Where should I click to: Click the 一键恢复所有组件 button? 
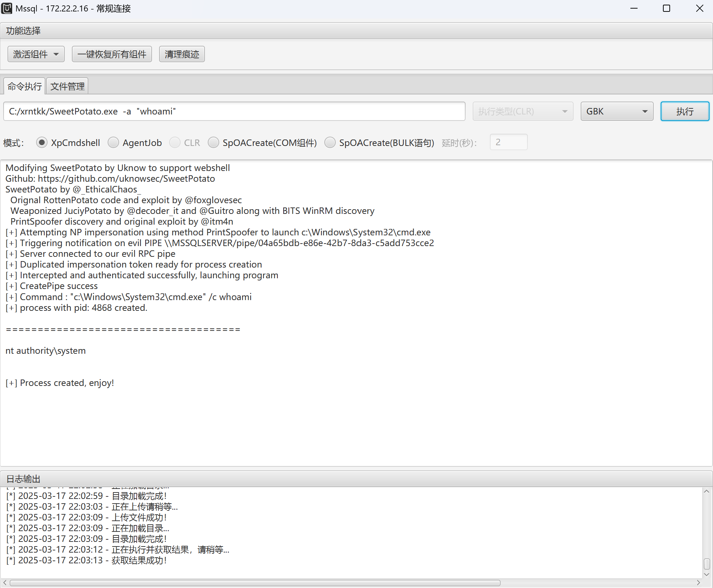point(112,54)
